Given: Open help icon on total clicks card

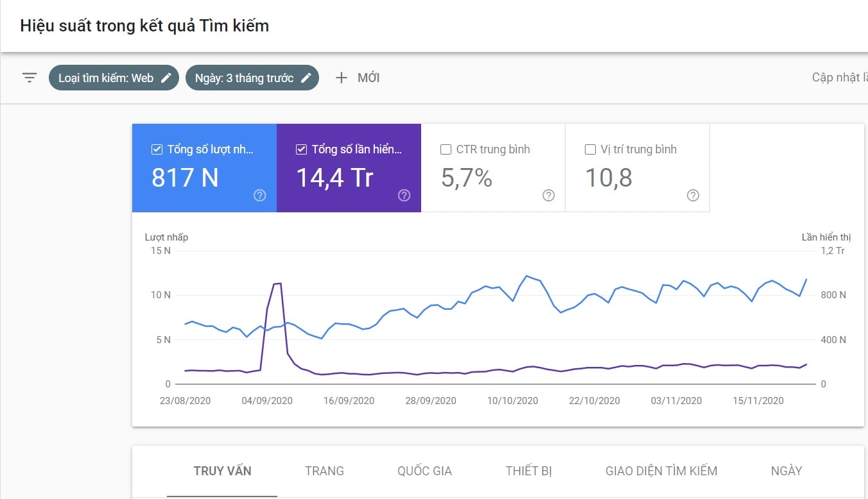Looking at the screenshot, I should tap(259, 196).
